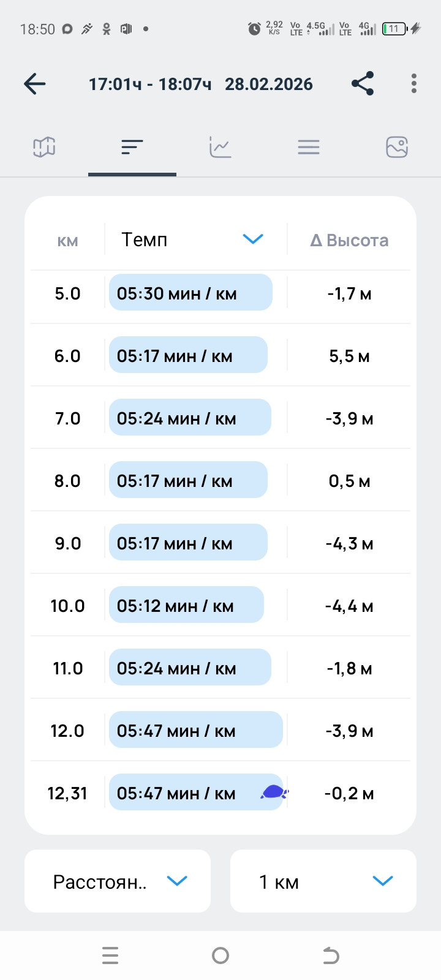Tap the turtle slowest-split icon
The height and width of the screenshot is (980, 441).
(274, 793)
